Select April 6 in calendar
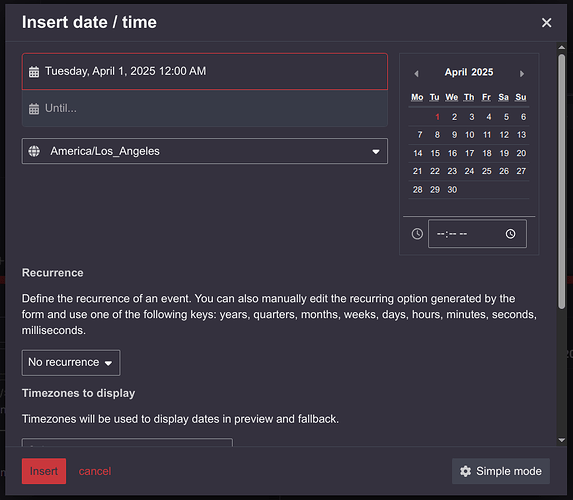Viewport: 573px width, 500px height. click(523, 117)
